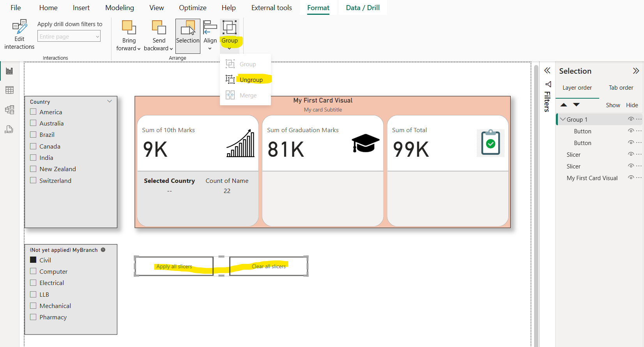
Task: Click the Bring forward icon
Action: pos(129,28)
